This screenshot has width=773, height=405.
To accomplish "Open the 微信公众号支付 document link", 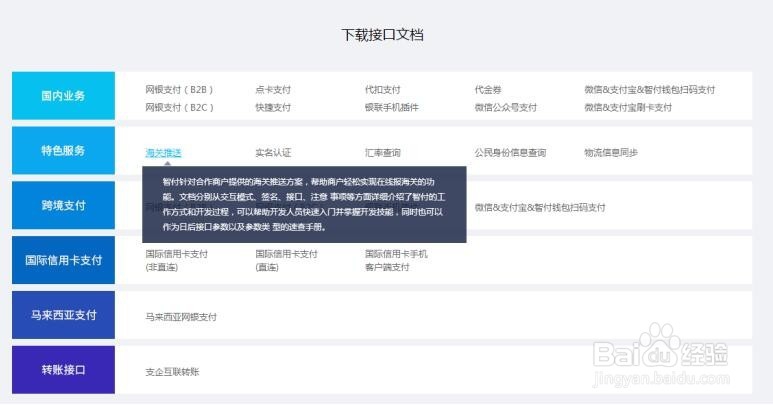I will [x=506, y=107].
